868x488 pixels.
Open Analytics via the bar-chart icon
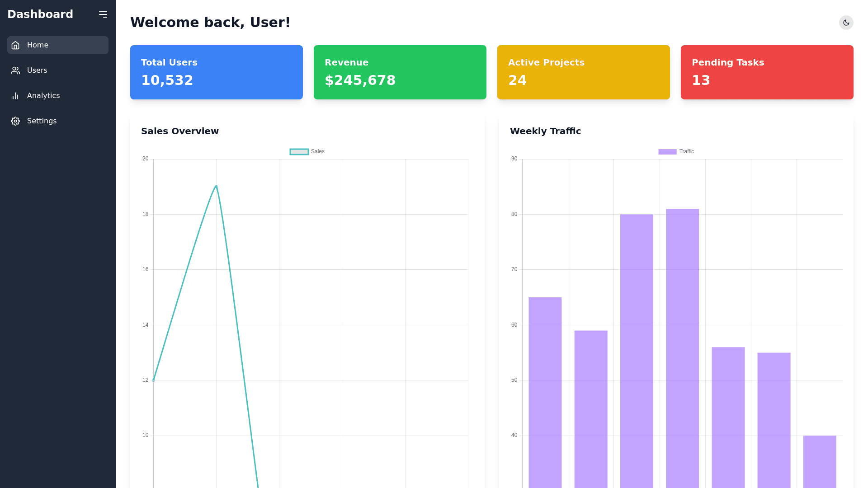[15, 95]
